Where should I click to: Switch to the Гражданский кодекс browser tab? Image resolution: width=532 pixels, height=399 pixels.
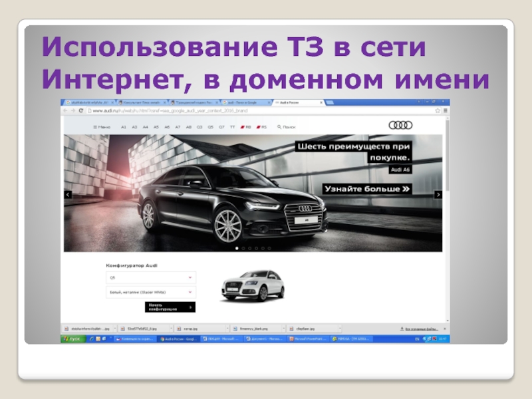[194, 102]
